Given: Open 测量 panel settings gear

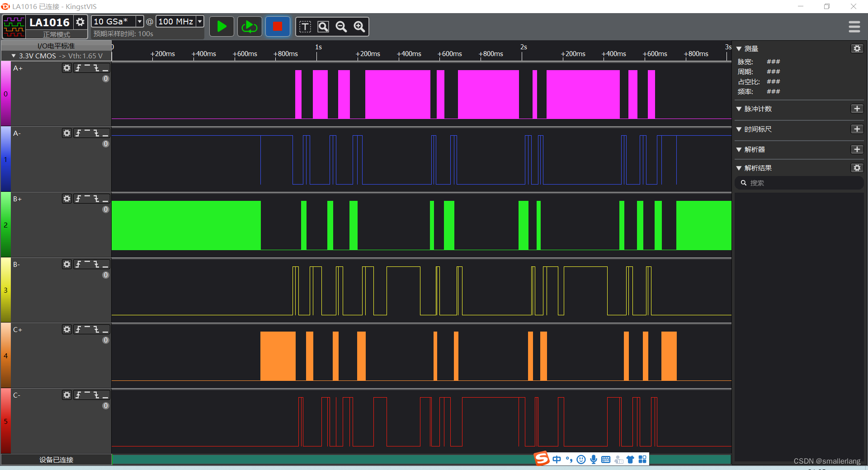Looking at the screenshot, I should click(857, 48).
